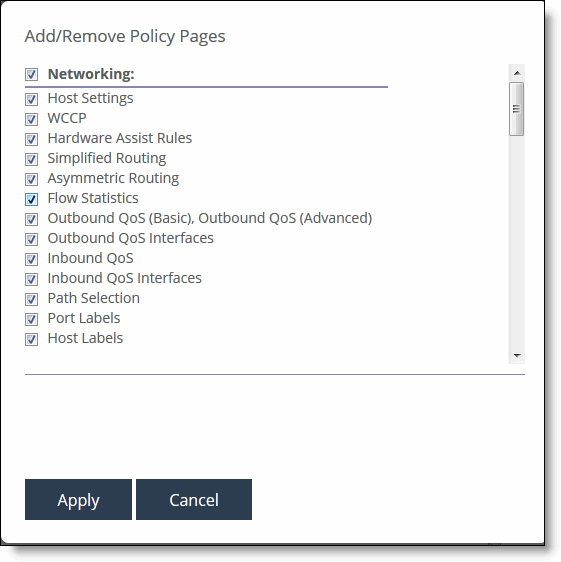
Task: Click the Apply button
Action: (79, 500)
